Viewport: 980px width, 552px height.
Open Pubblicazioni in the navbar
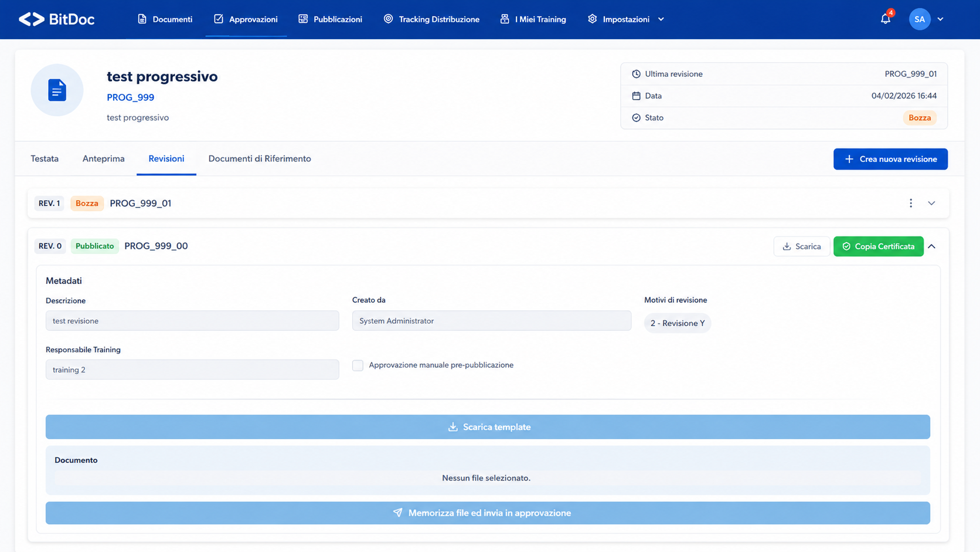coord(330,19)
